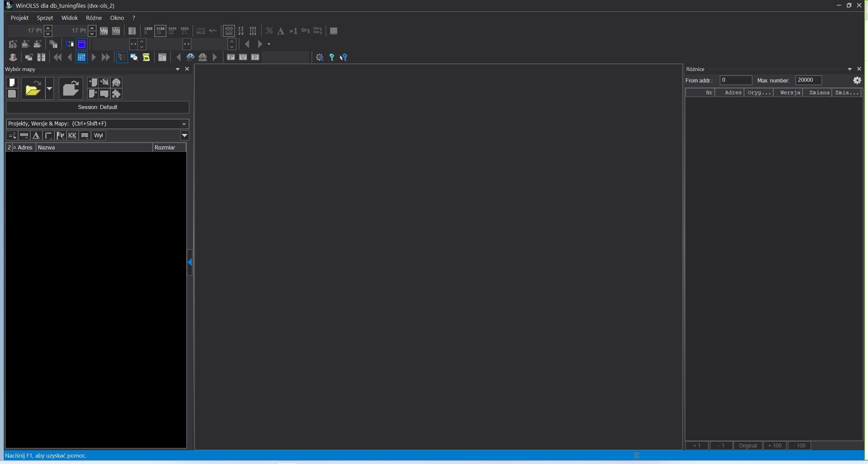The image size is (868, 464).
Task: Open the Różne menu
Action: (x=94, y=18)
